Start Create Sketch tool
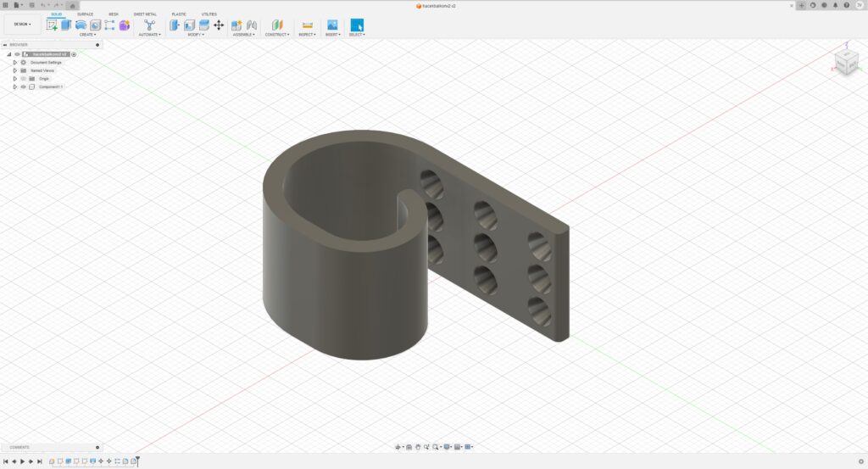 (52, 25)
